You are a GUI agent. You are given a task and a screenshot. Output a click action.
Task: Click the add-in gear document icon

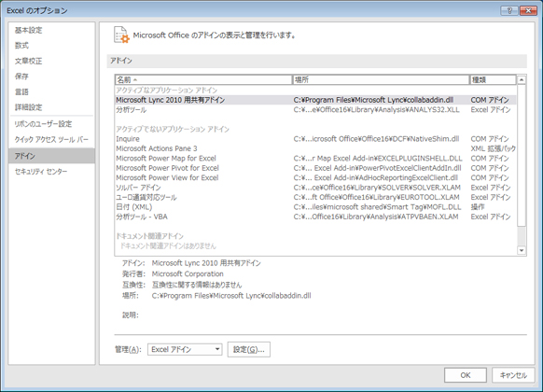(121, 35)
